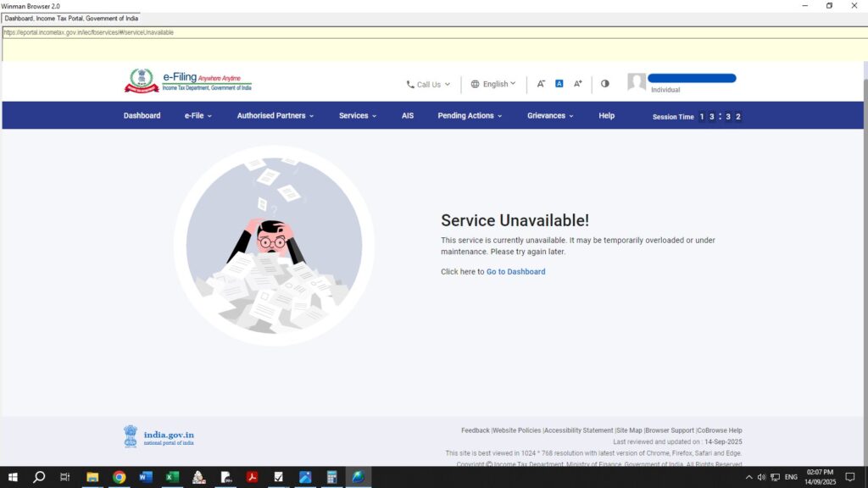Click the e-Filing portal logo
Screen dimensions: 868x488
coord(187,81)
